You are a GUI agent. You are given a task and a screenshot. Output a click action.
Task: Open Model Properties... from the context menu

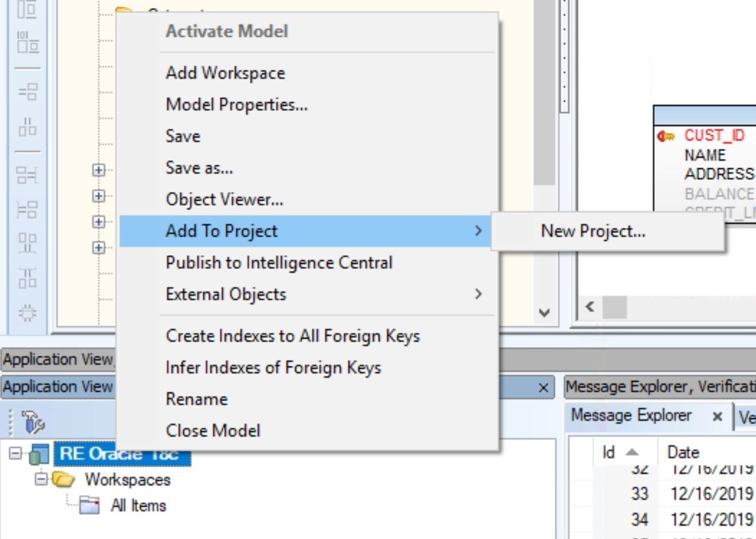click(236, 105)
